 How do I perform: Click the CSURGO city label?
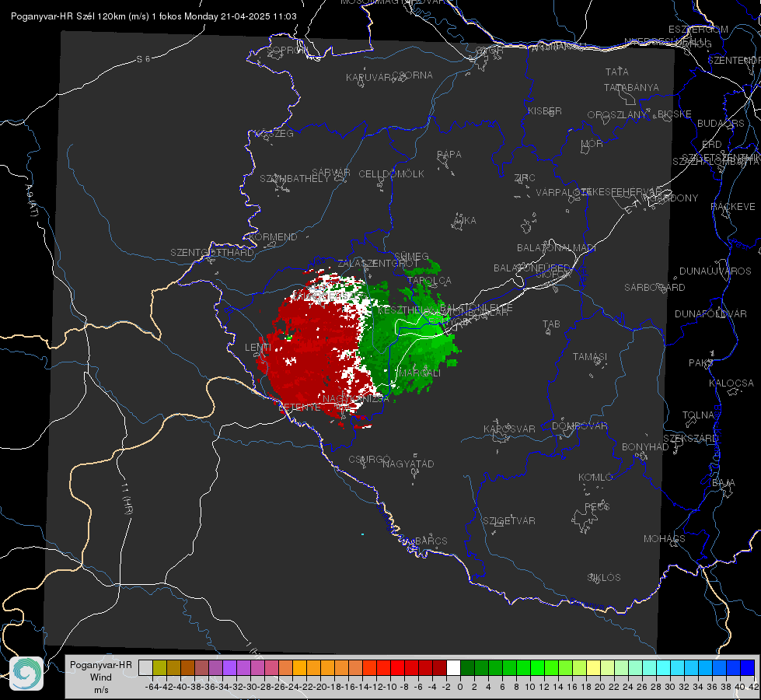point(369,460)
